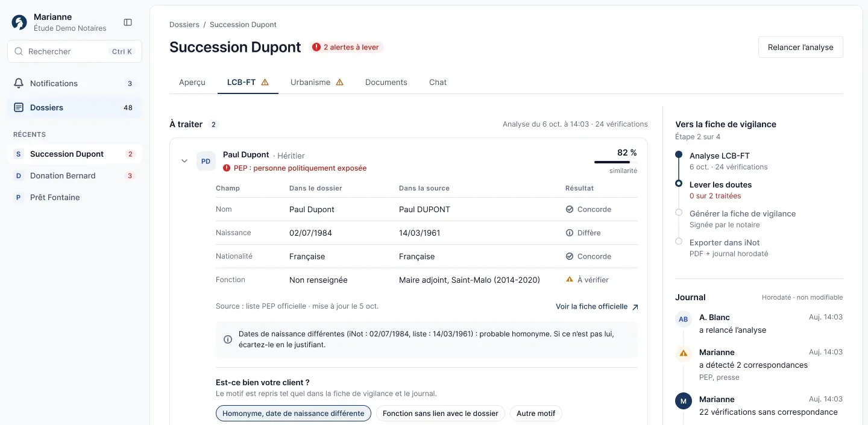Image resolution: width=868 pixels, height=425 pixels.
Task: Click the red PEP alert icon
Action: [x=227, y=168]
